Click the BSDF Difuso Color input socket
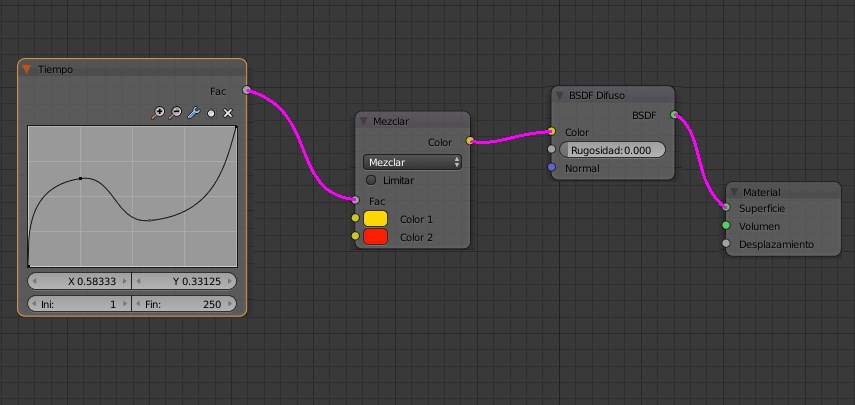Image resolution: width=855 pixels, height=405 pixels. click(551, 131)
